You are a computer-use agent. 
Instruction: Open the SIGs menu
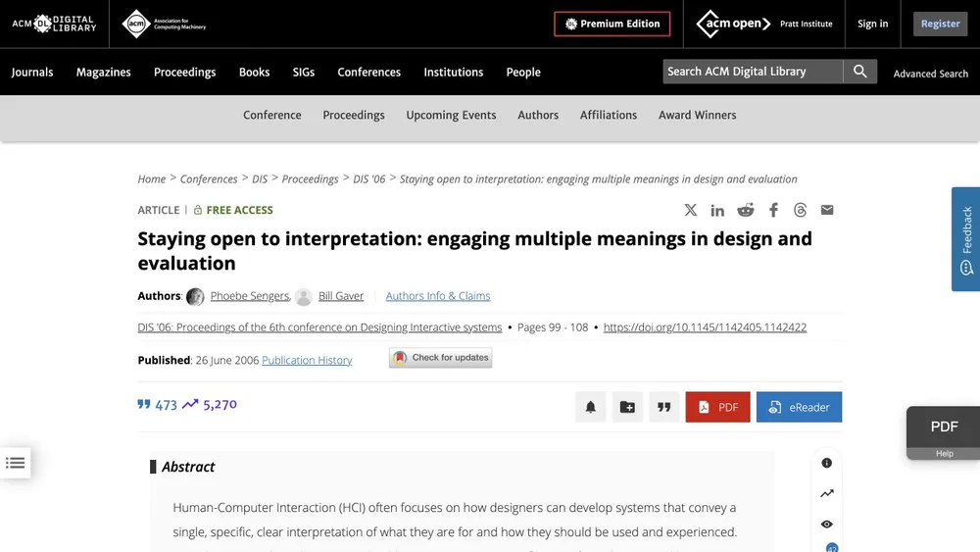pos(303,72)
